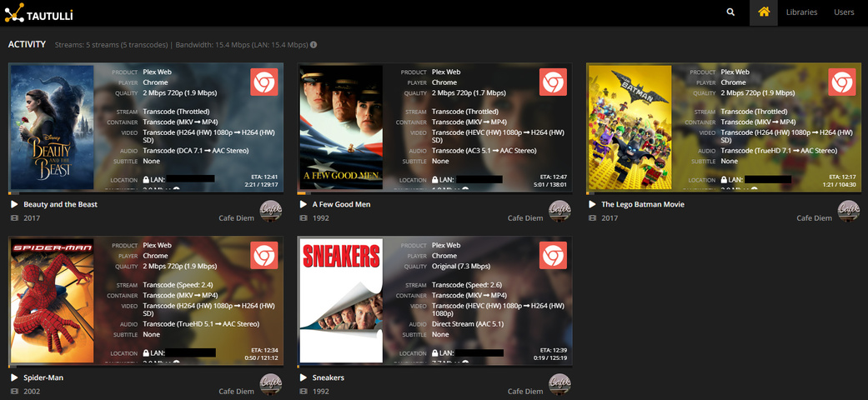Click Chrome icon on Beauty and the Beast card
The height and width of the screenshot is (400, 868).
(x=264, y=82)
